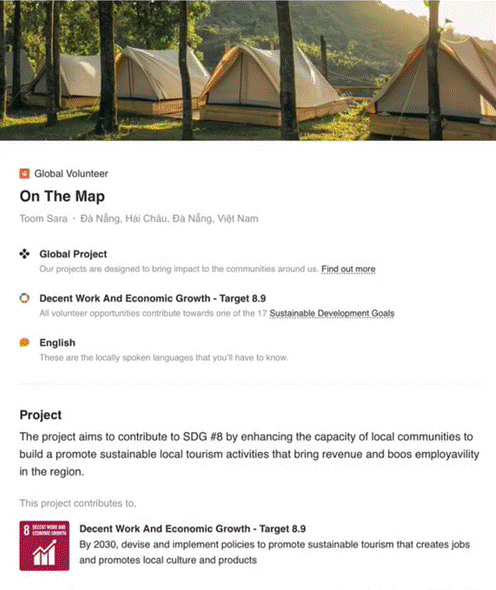Click the This project contributes to text
Viewport: 496px width, 590px height.
[x=78, y=503]
